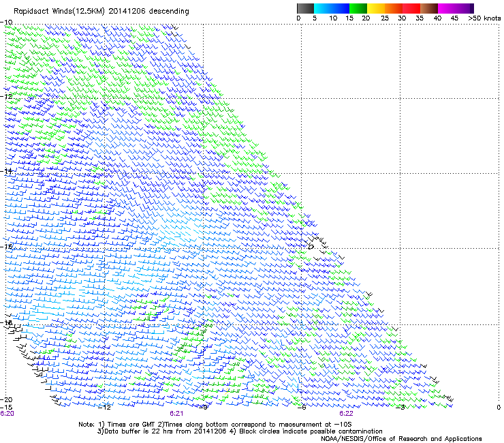Click the plot title 'Rapidsact Winds(12.5KM) 20141206 descending'
504x443 pixels.
[101, 11]
